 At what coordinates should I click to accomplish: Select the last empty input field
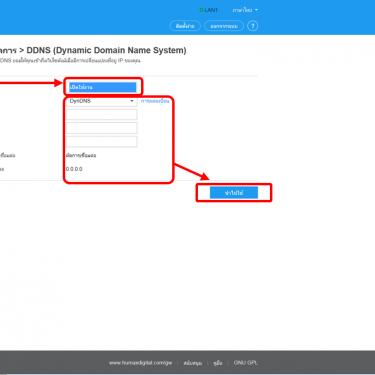(x=102, y=142)
